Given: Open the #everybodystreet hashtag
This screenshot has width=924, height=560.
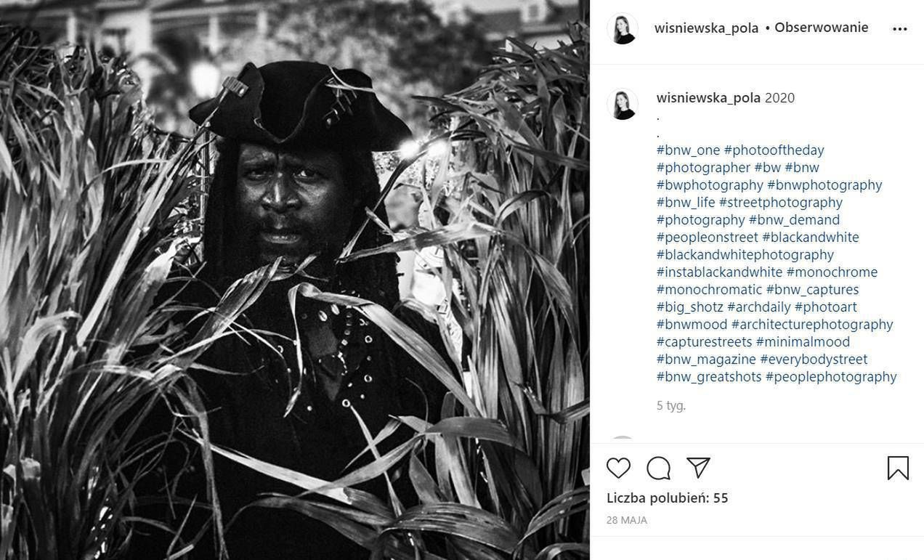Looking at the screenshot, I should (x=814, y=360).
